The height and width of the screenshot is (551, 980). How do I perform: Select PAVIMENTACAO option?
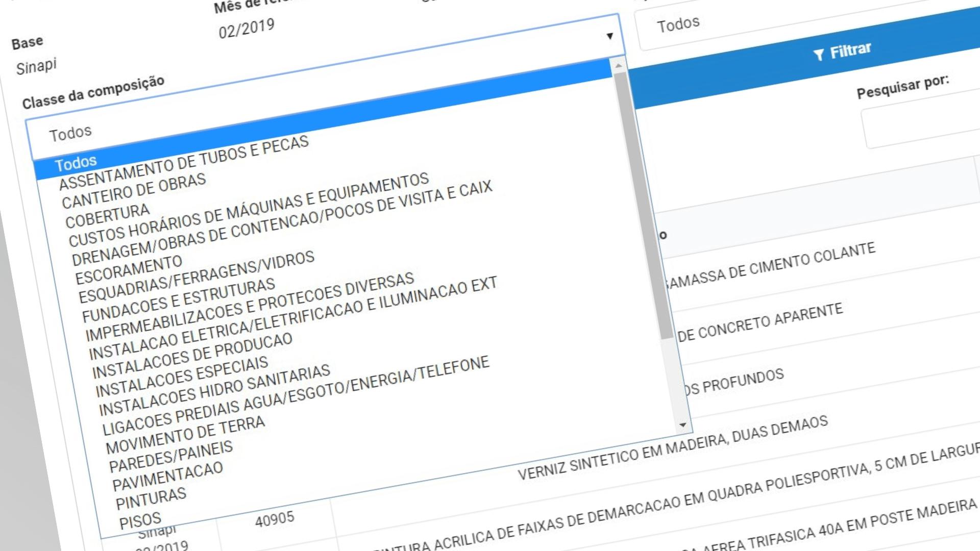[x=167, y=477]
